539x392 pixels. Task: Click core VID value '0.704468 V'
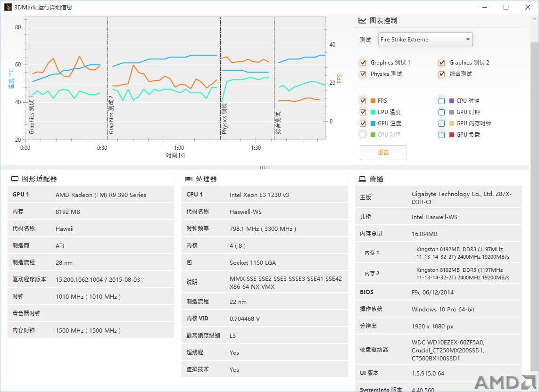point(245,319)
